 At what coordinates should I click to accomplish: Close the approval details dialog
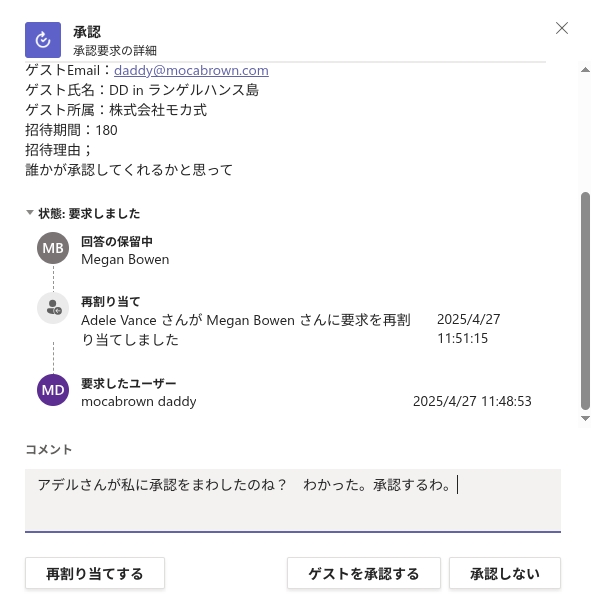(561, 28)
